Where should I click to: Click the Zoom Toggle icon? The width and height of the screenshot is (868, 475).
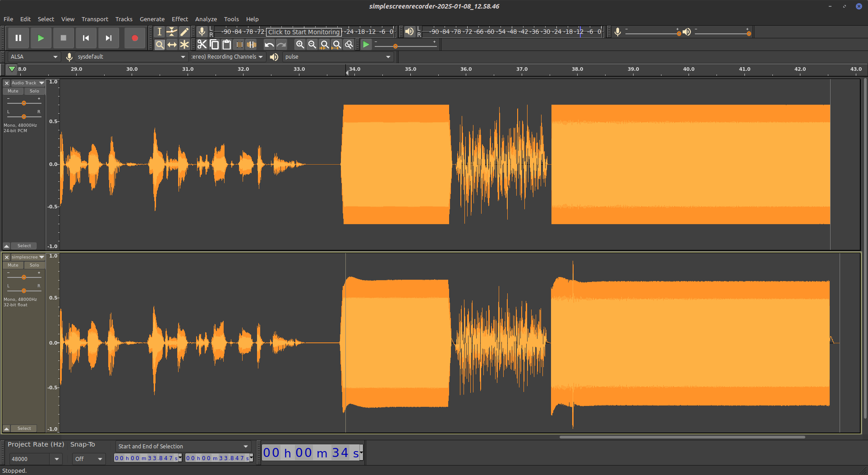click(349, 44)
